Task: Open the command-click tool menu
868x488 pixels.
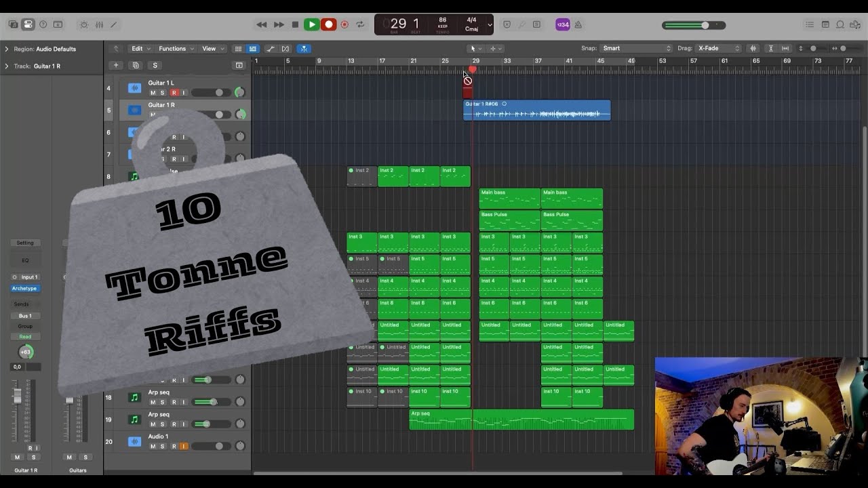Action: point(495,49)
